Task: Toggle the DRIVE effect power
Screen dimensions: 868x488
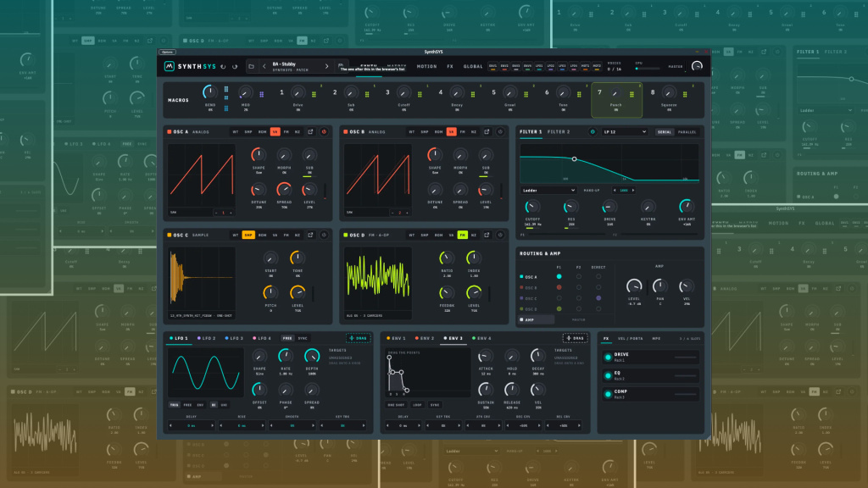Action: 608,358
